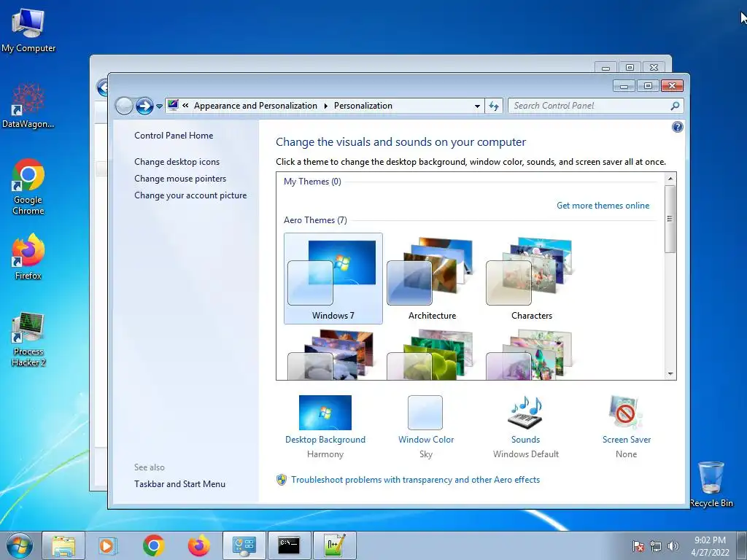Minimize the Personalization window
This screenshot has width=747, height=560.
[x=624, y=86]
